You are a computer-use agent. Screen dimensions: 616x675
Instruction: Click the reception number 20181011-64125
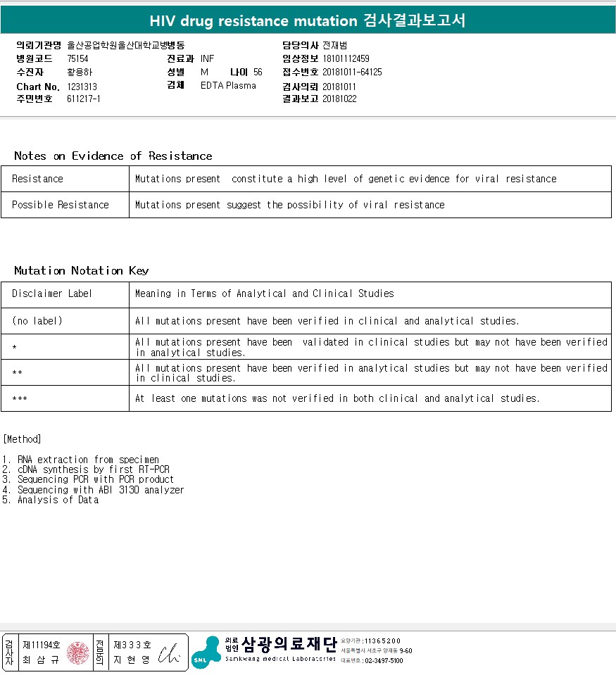pos(352,72)
